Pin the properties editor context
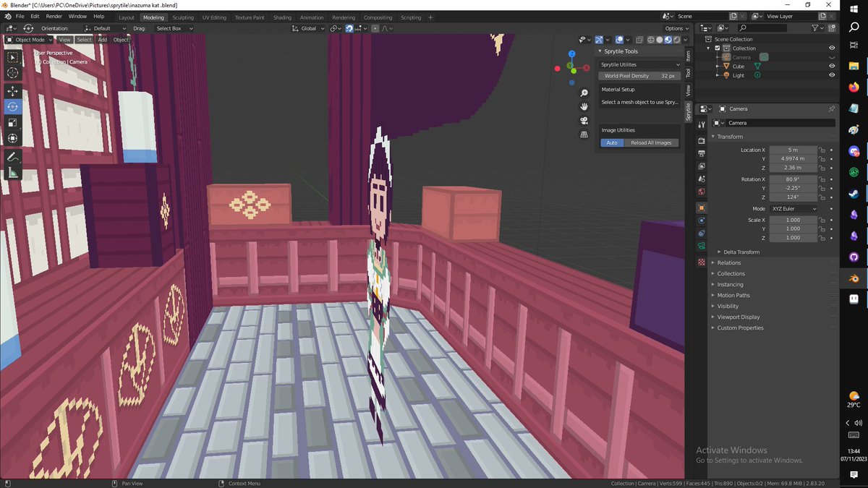Viewport: 868px width, 488px height. [x=831, y=108]
